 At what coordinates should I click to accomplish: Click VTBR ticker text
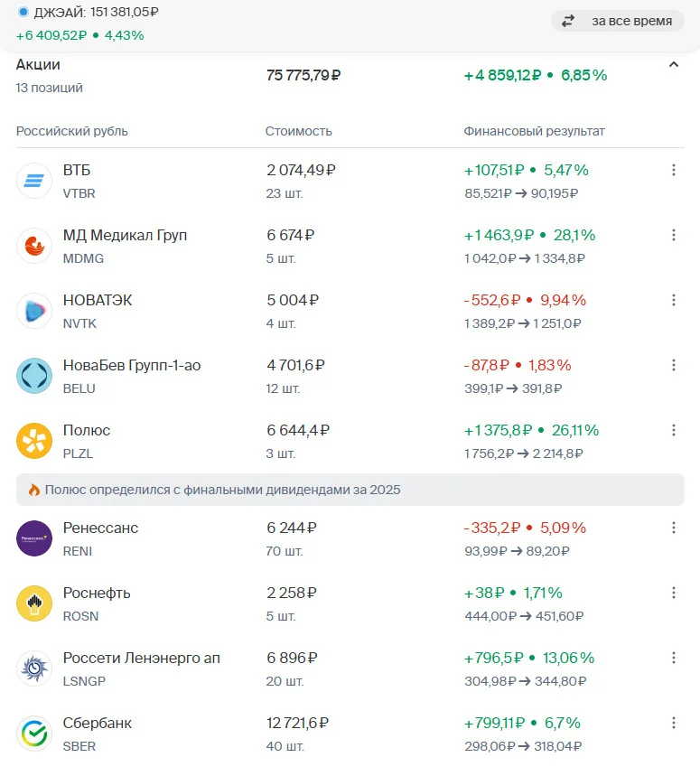point(79,193)
